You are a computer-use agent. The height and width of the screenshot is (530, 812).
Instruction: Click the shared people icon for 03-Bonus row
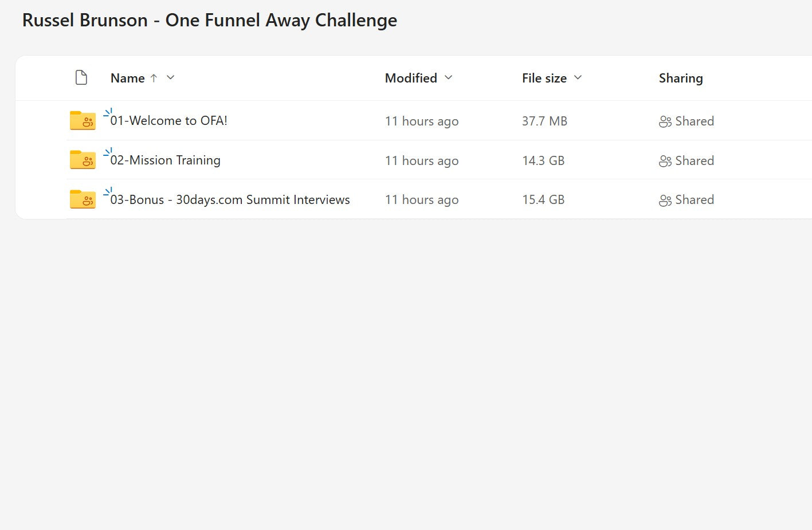point(665,200)
